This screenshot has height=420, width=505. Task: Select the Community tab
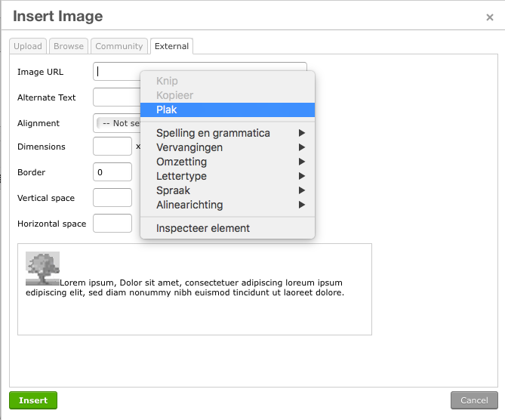[119, 46]
